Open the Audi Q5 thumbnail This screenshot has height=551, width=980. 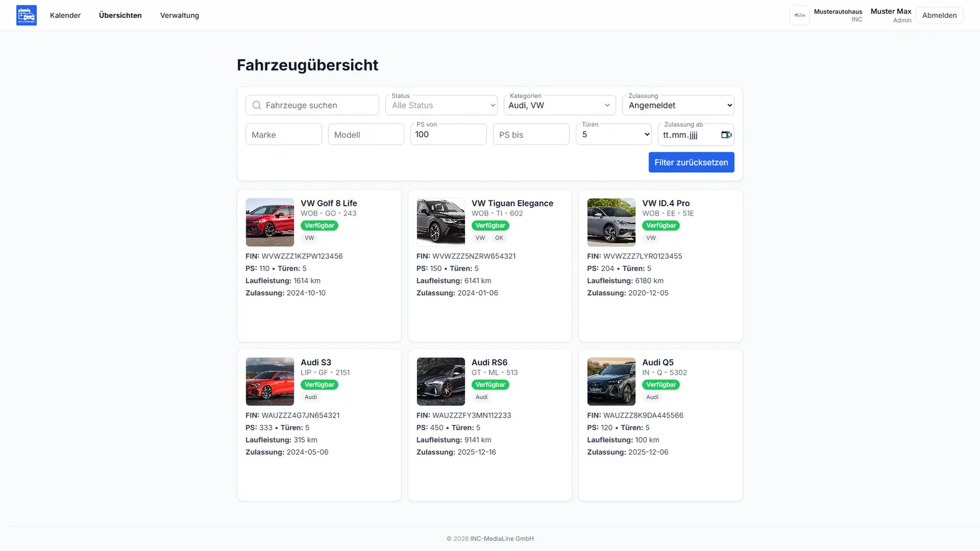point(611,381)
